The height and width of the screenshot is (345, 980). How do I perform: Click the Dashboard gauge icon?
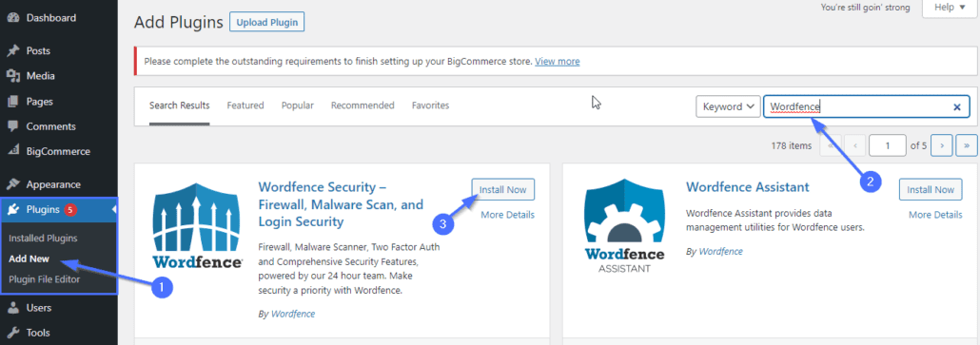pos(12,17)
